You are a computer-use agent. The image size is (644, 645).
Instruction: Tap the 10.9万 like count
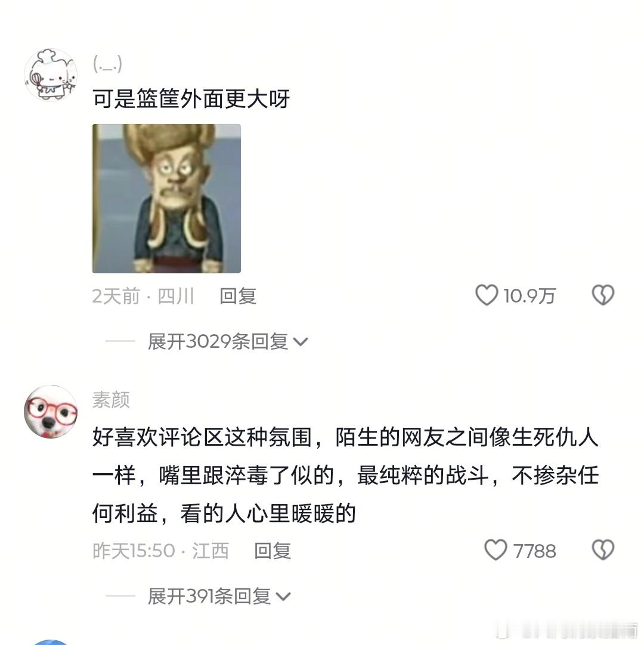click(530, 296)
